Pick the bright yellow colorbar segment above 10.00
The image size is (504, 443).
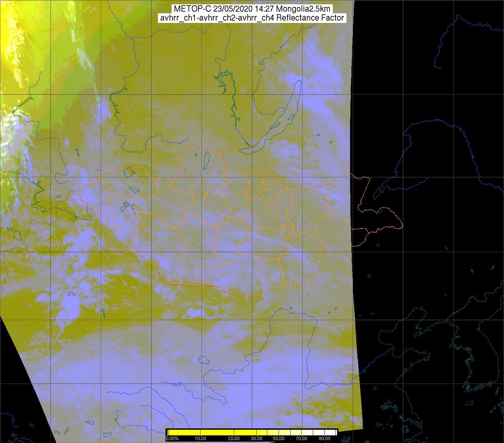[217, 432]
